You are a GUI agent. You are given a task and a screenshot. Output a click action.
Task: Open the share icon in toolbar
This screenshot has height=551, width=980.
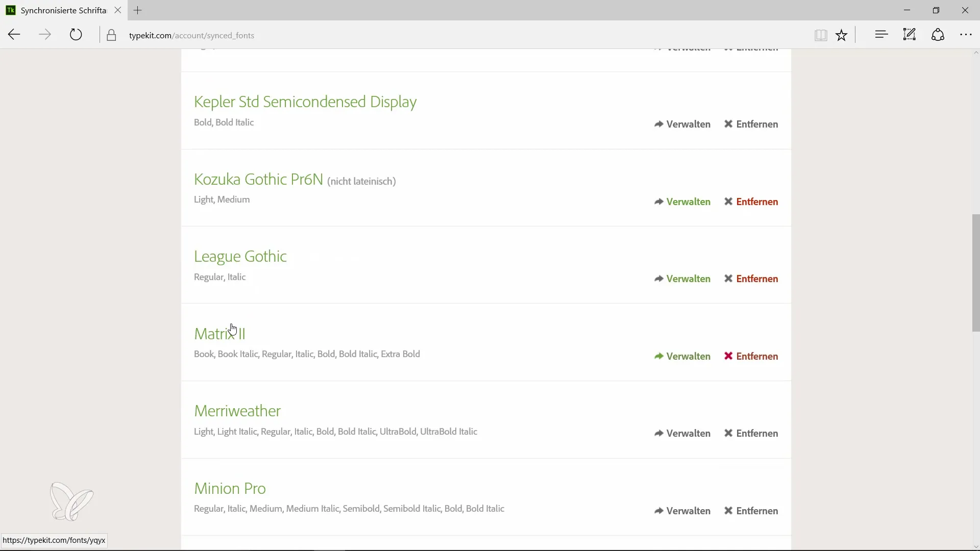(938, 35)
